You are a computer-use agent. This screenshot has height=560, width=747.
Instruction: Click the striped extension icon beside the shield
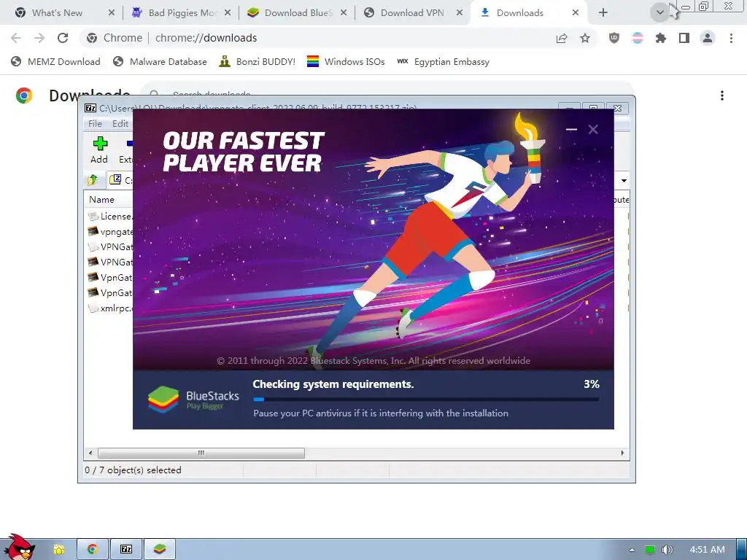(x=638, y=38)
